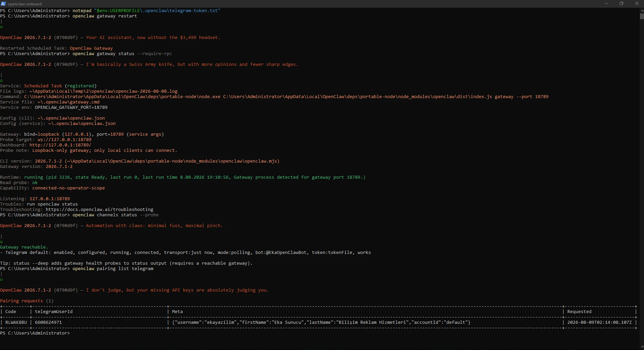Click the 'minimal fuss, maximal pinch' tagline
This screenshot has width=644, height=350.
155,226
